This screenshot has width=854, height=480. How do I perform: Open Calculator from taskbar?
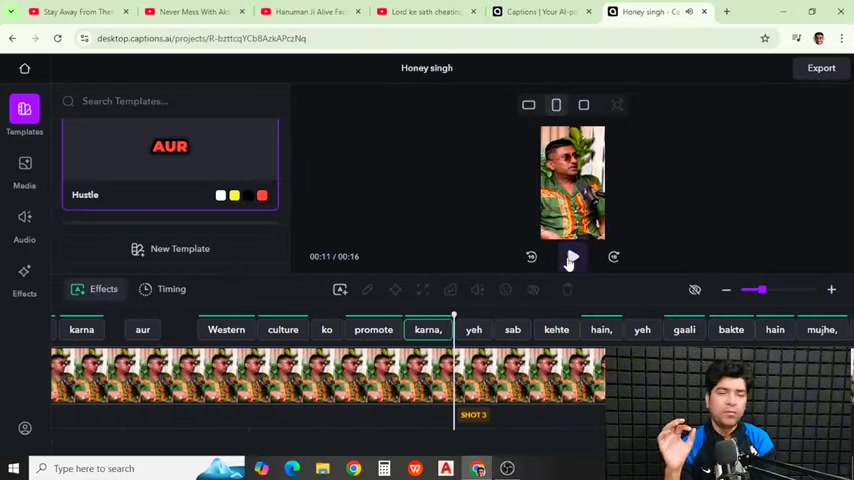[x=384, y=469]
